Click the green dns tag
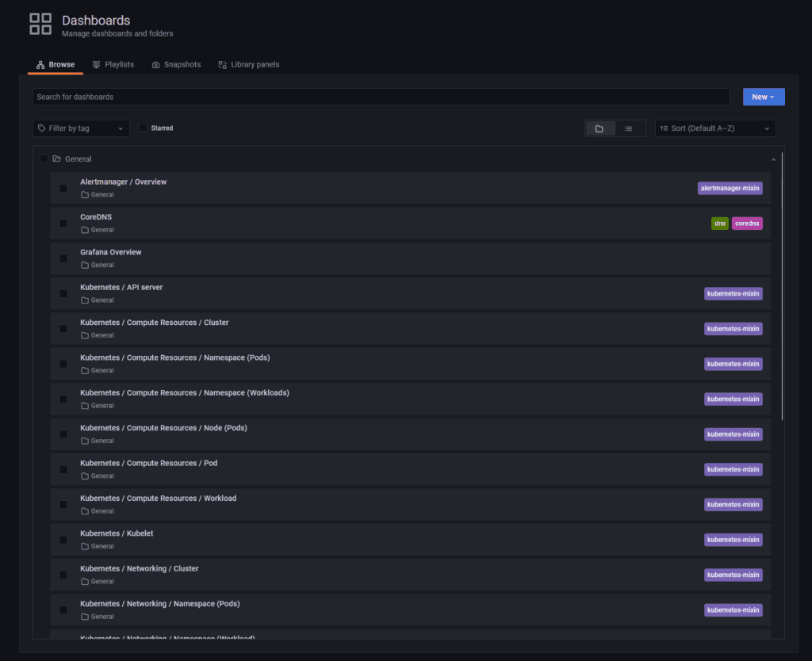This screenshot has width=812, height=661. [720, 223]
